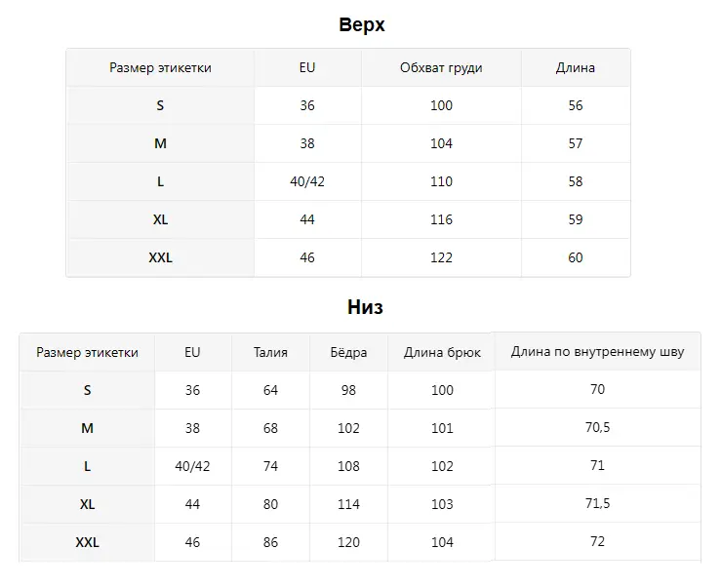
Task: Select hips value 108 for size L
Action: point(348,466)
